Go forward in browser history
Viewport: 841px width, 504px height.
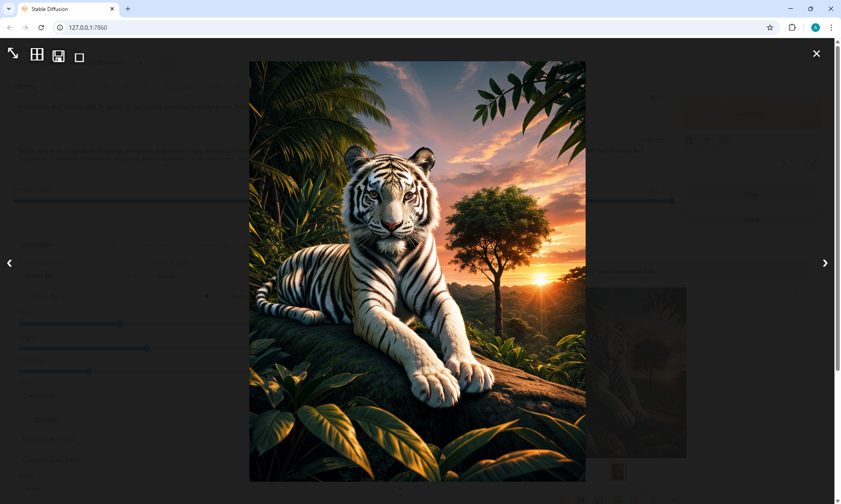25,28
